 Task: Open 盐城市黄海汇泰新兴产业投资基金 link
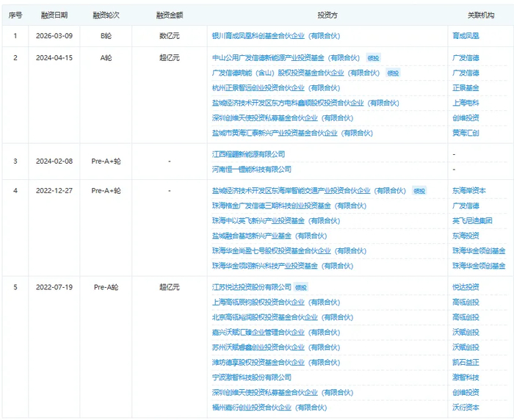[x=292, y=133]
